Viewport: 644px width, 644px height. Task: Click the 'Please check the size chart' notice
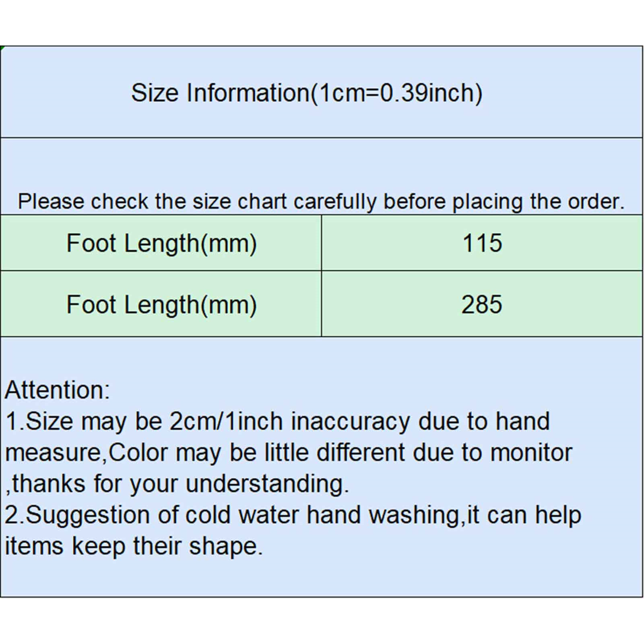point(321,201)
